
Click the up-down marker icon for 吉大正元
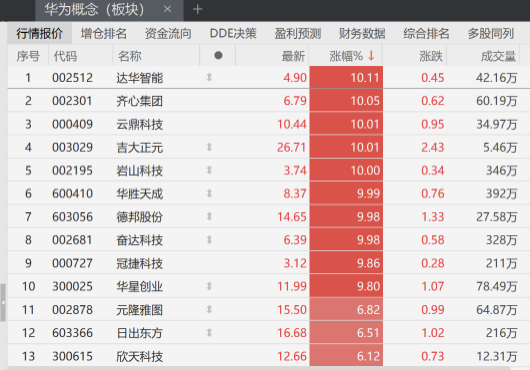click(x=209, y=147)
